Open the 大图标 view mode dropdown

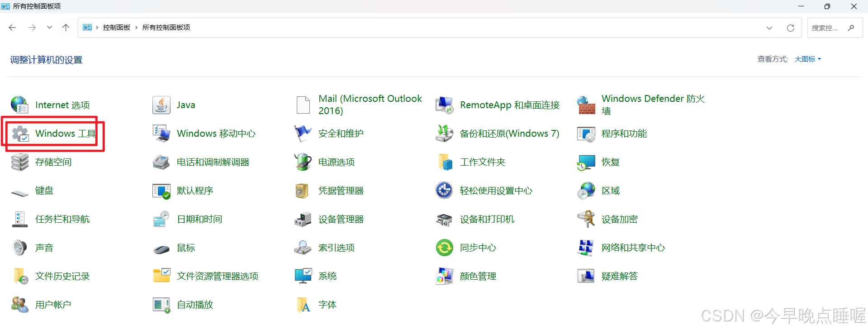(x=807, y=59)
